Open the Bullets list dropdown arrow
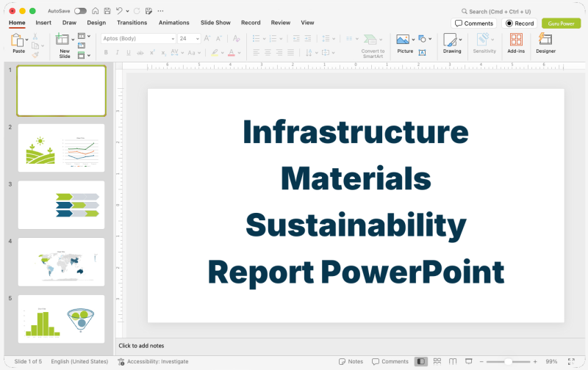Image resolution: width=588 pixels, height=370 pixels. [264, 39]
